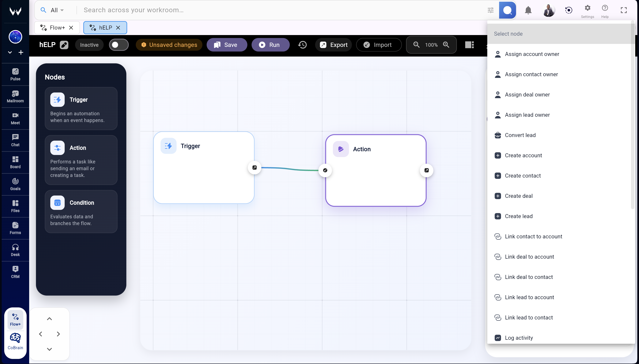Expand the workspace switcher below the avatar
Image resolution: width=639 pixels, height=364 pixels.
click(x=10, y=52)
